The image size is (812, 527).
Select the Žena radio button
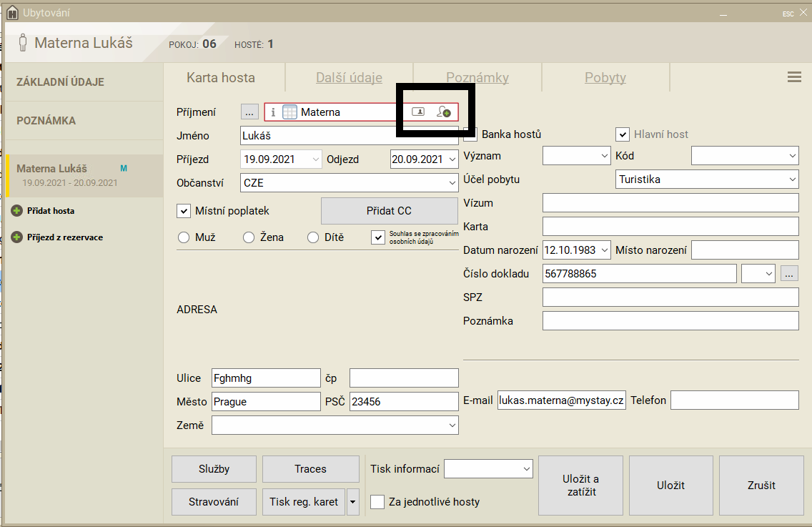[249, 237]
